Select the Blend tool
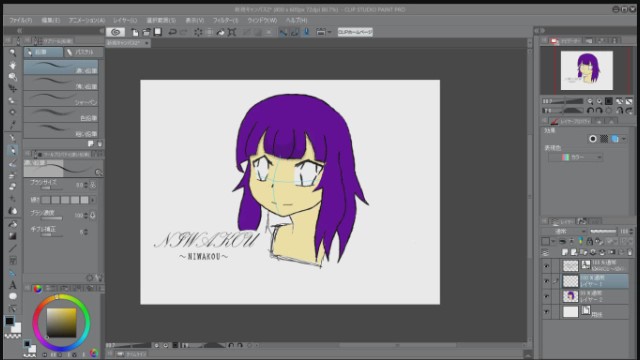The height and width of the screenshot is (360, 640). click(x=13, y=211)
